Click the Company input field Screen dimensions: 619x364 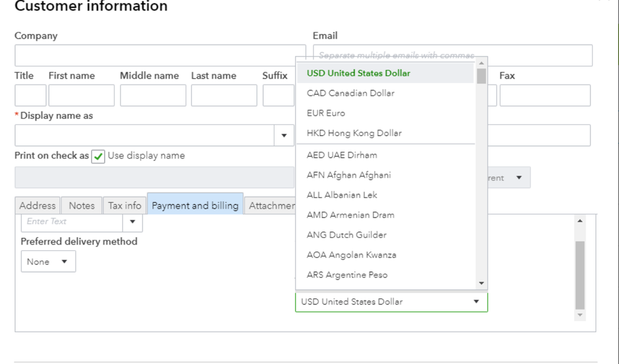160,55
